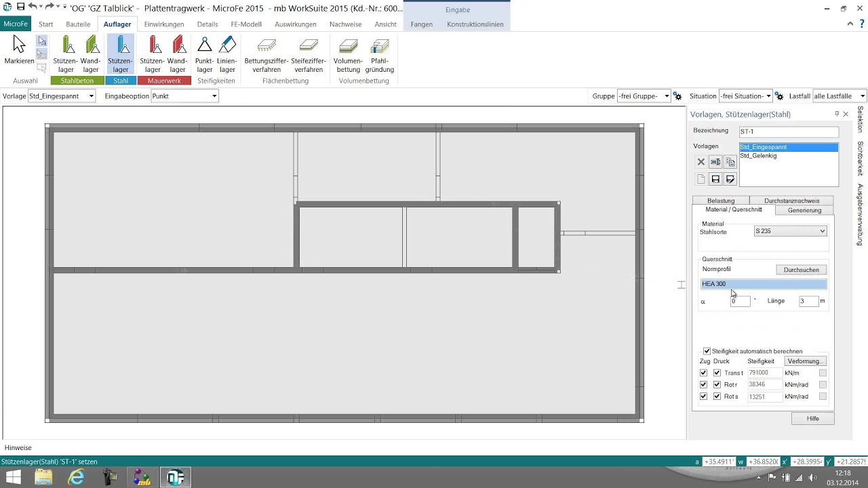Uncheck Zug for Rot s

point(703,396)
